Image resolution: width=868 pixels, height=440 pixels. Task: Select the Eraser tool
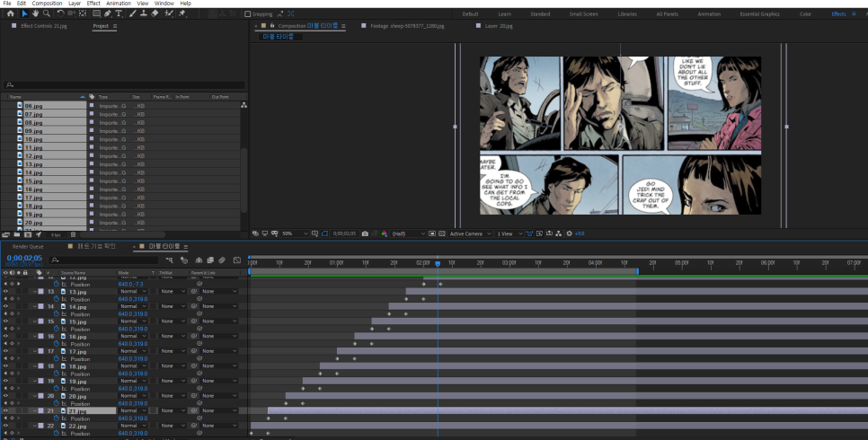[x=155, y=13]
